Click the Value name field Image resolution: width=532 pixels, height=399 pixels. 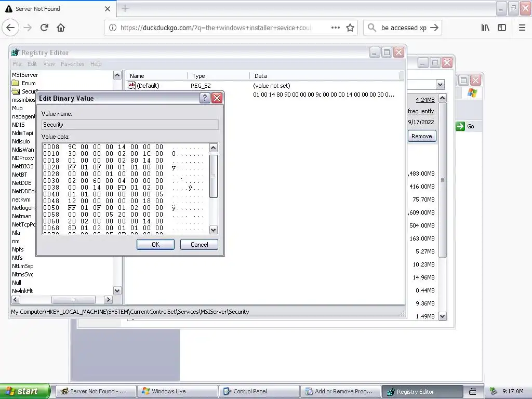tap(130, 125)
